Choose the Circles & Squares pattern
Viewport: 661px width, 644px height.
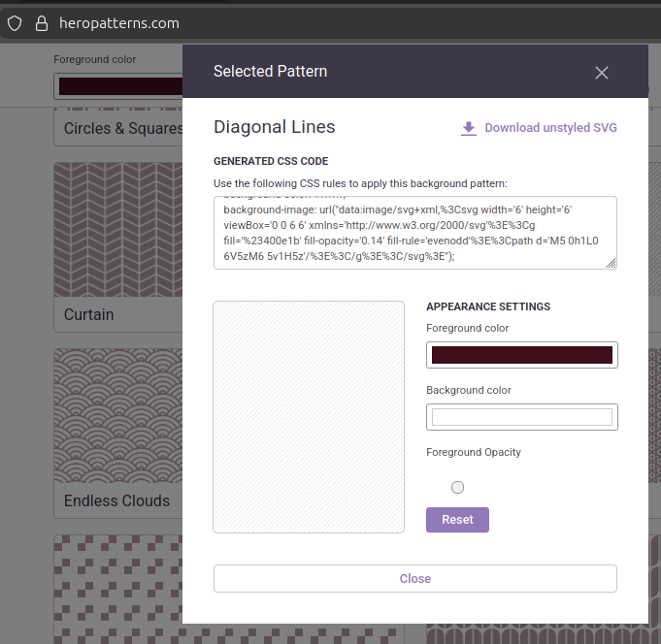pyautogui.click(x=116, y=128)
